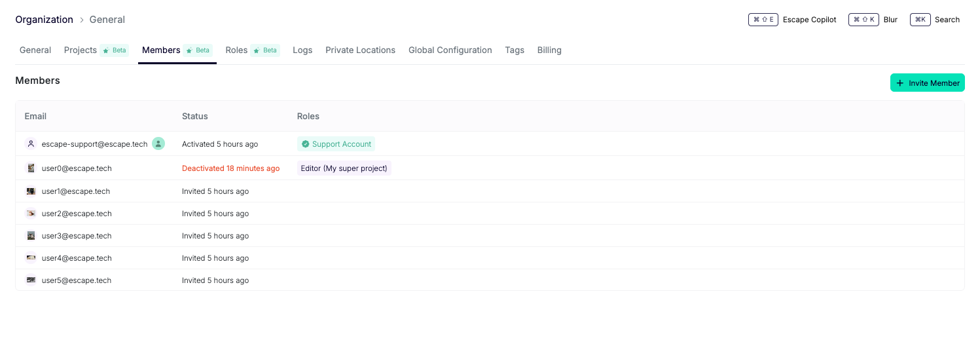Screen dimensions: 980x342
Task: Click user1's 'Invited 5 hours ago' status
Action: (x=215, y=191)
